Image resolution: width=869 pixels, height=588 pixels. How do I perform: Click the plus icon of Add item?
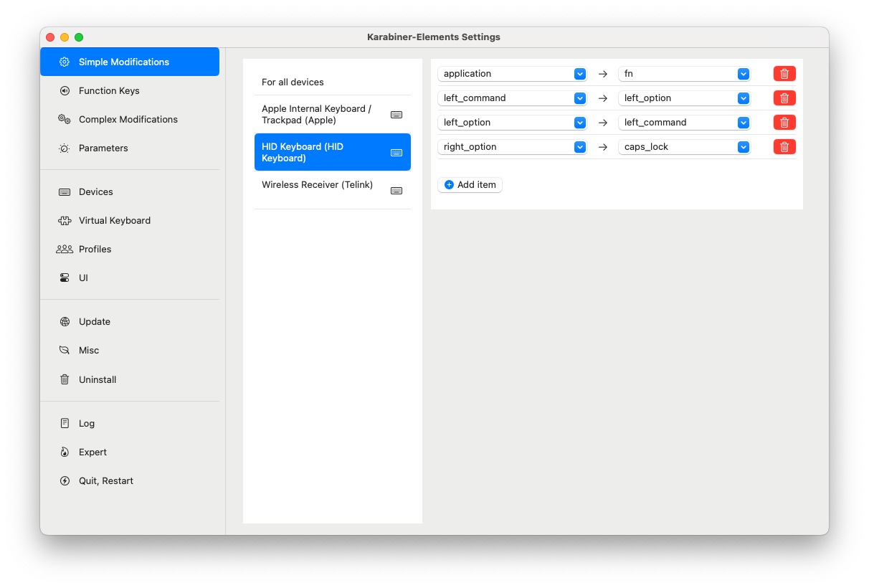point(449,185)
